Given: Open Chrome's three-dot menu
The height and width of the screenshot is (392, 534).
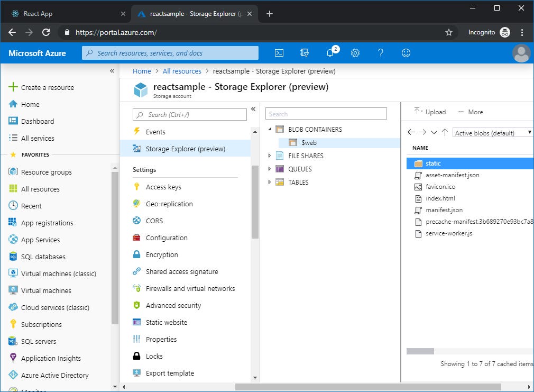Looking at the screenshot, I should pos(522,32).
